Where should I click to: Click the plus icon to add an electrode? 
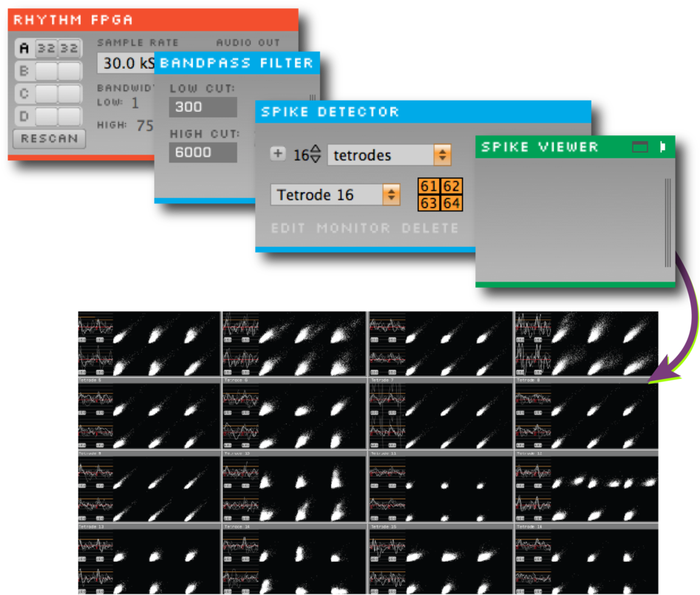coord(278,154)
